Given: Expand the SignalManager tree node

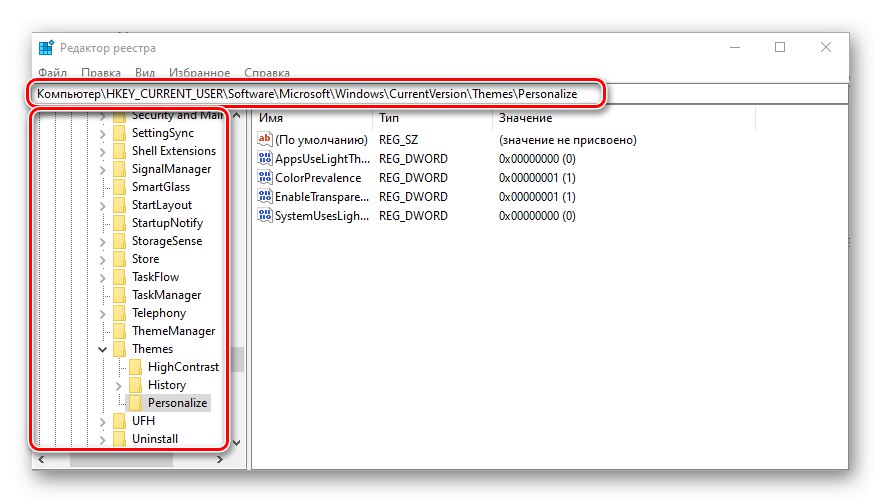Looking at the screenshot, I should click(102, 170).
